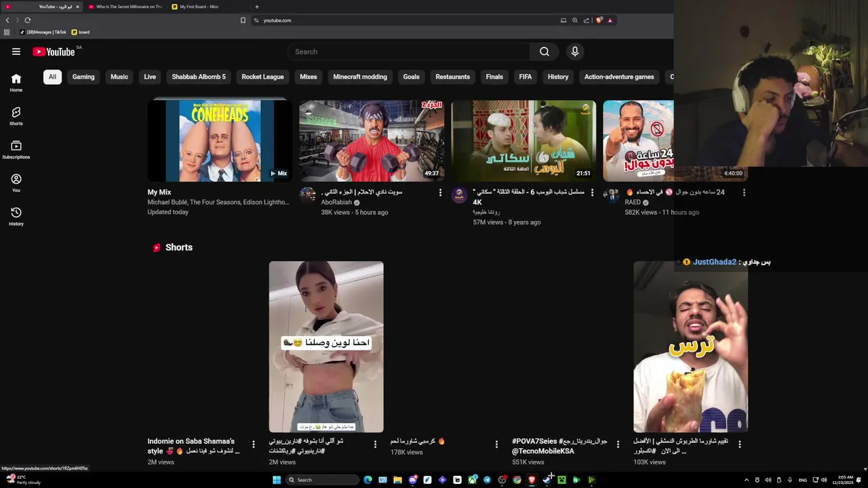Open the My Mix title link
The width and height of the screenshot is (868, 488).
pos(159,192)
